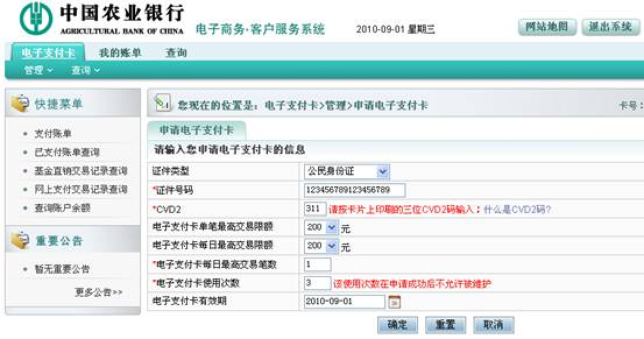Click the 快捷菜单 panel heading

click(59, 104)
